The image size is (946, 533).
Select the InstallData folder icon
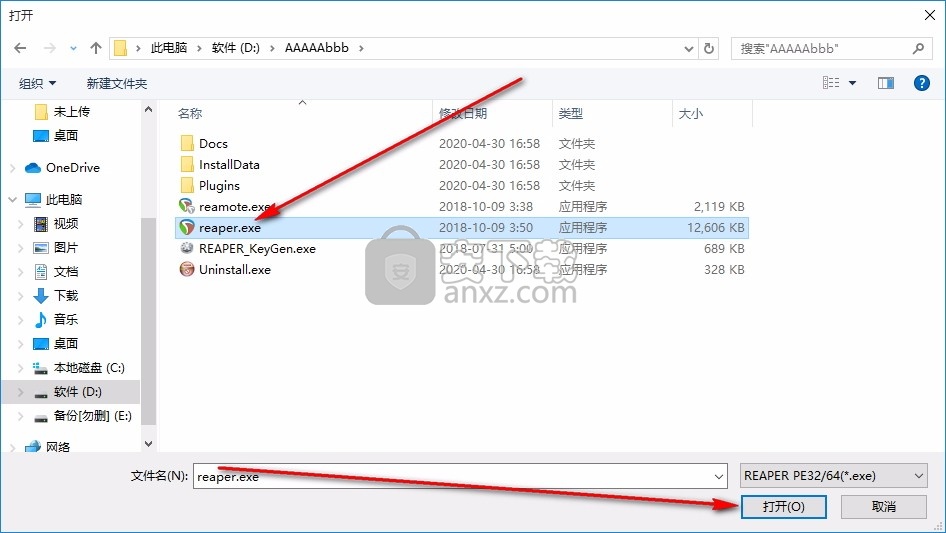coord(187,165)
